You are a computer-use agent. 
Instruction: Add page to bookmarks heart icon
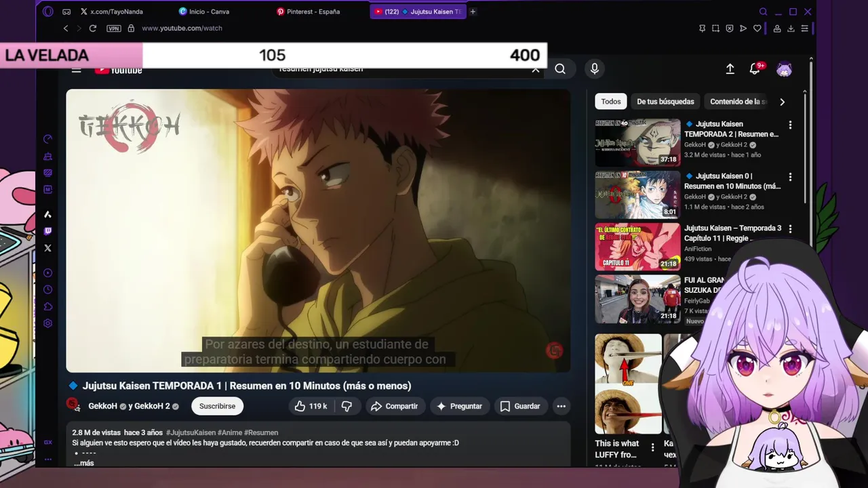point(757,28)
